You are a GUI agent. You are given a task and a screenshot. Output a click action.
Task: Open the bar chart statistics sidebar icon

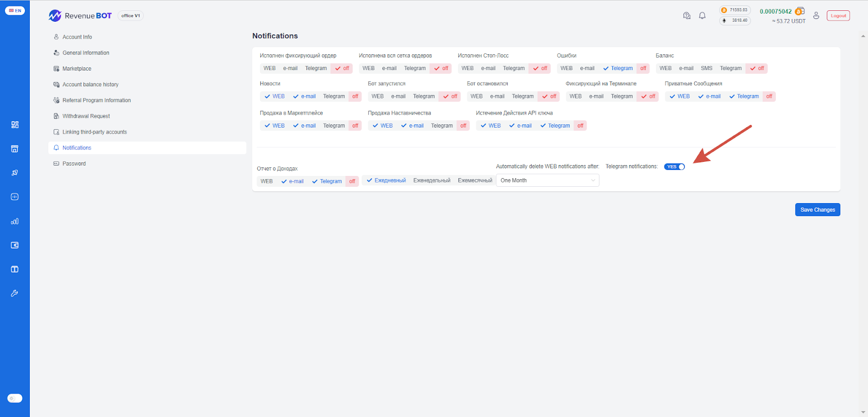(x=15, y=222)
